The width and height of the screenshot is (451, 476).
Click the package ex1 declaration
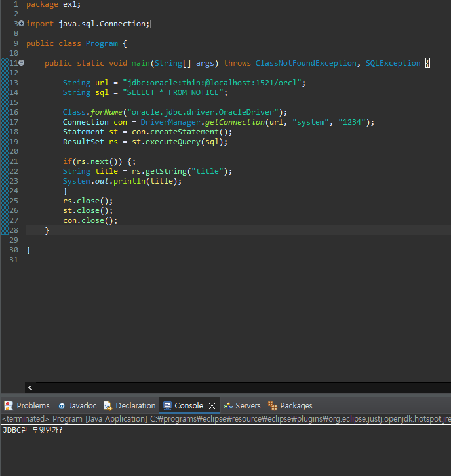pyautogui.click(x=53, y=4)
